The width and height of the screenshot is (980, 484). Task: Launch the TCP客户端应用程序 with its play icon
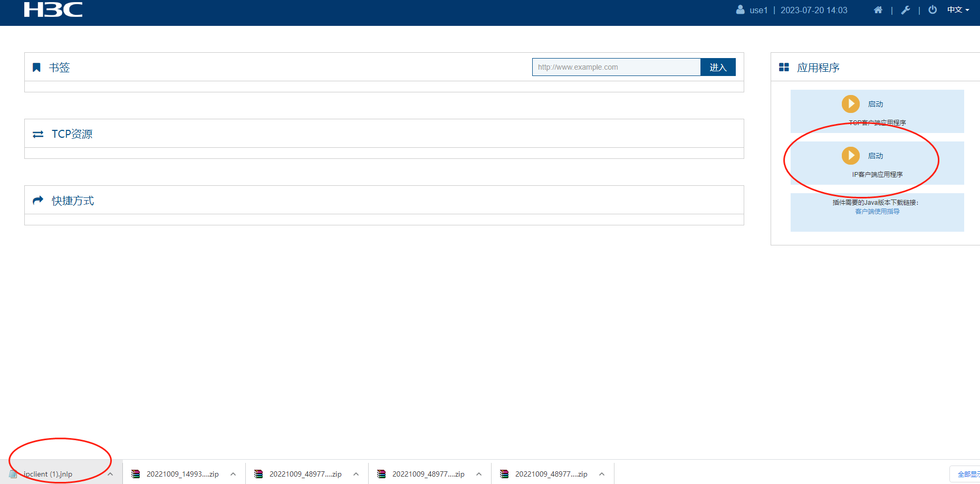(851, 104)
